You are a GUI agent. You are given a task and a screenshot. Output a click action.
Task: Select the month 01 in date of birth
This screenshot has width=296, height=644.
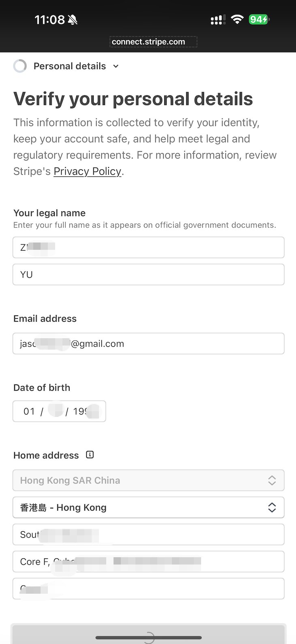click(29, 411)
